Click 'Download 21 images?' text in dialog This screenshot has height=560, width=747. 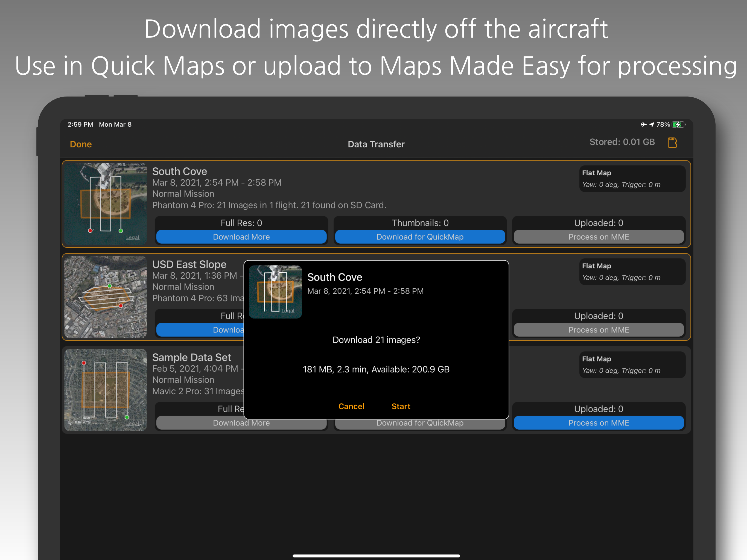click(376, 340)
